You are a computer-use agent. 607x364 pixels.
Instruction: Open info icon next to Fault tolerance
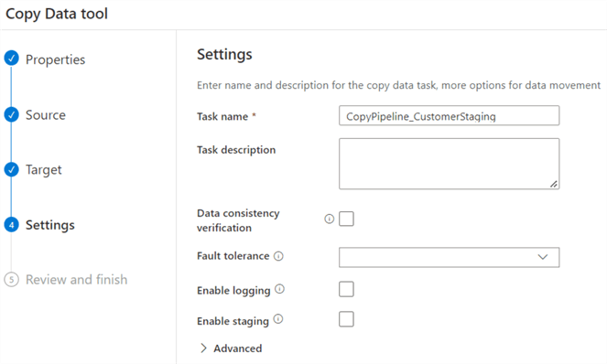pyautogui.click(x=278, y=256)
